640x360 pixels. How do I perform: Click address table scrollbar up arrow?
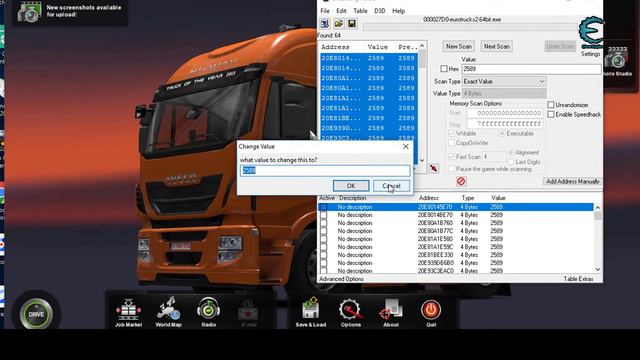(x=598, y=208)
